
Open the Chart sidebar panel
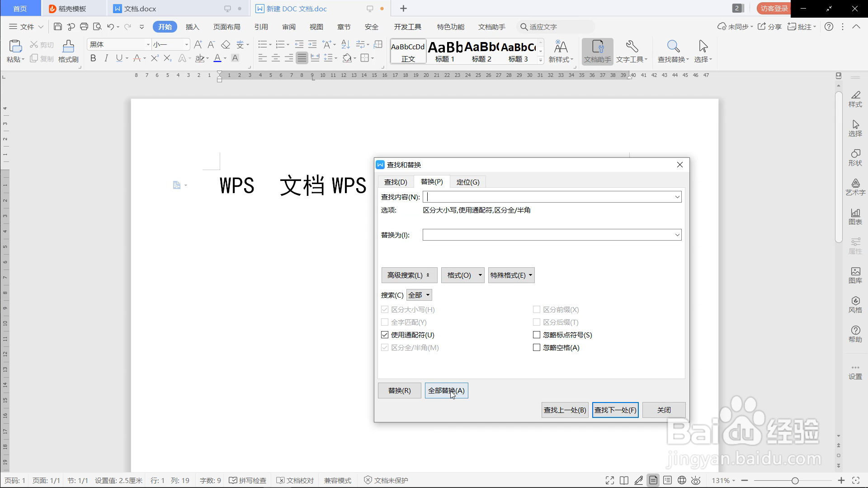click(x=855, y=217)
